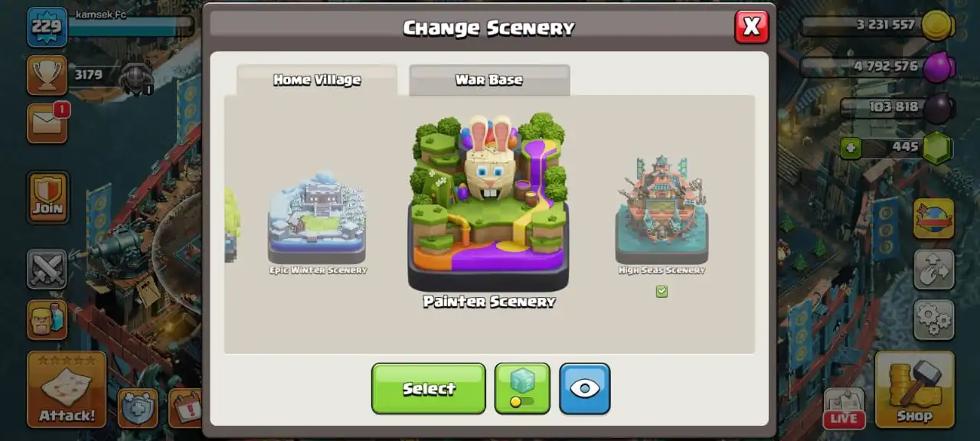Open the settings gears icon
This screenshot has height=441, width=980.
[x=933, y=319]
